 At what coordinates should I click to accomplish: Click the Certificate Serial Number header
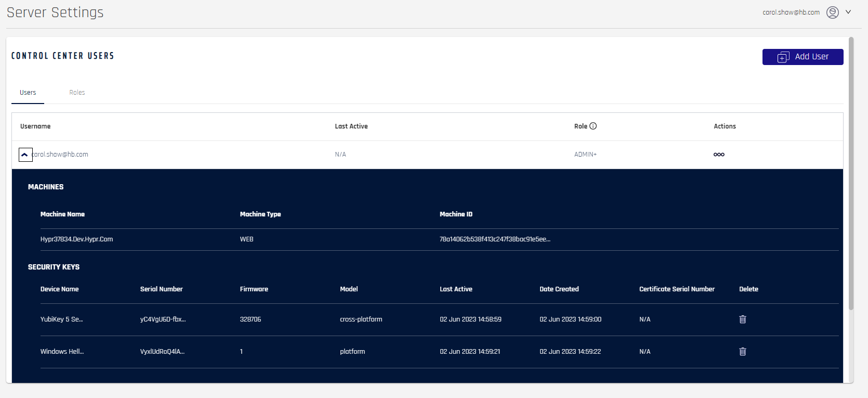coord(677,289)
